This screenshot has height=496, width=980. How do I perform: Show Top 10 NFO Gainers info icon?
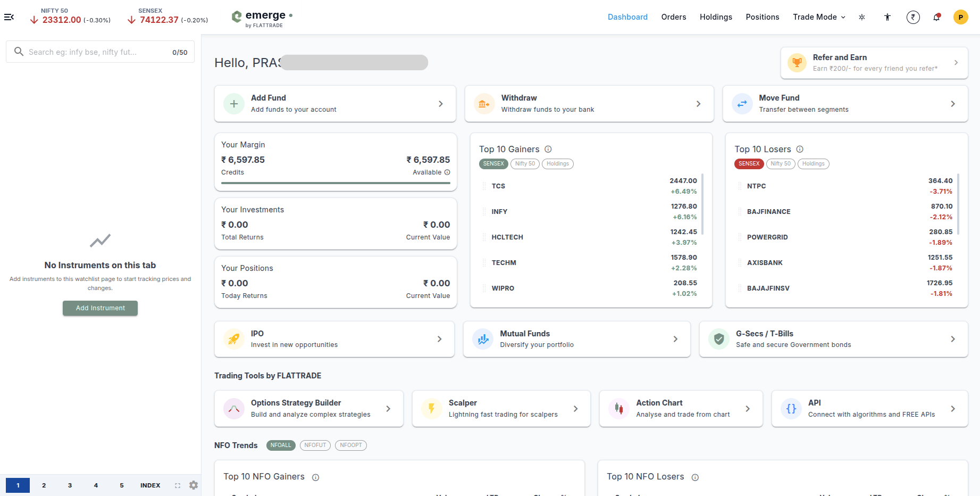[315, 477]
